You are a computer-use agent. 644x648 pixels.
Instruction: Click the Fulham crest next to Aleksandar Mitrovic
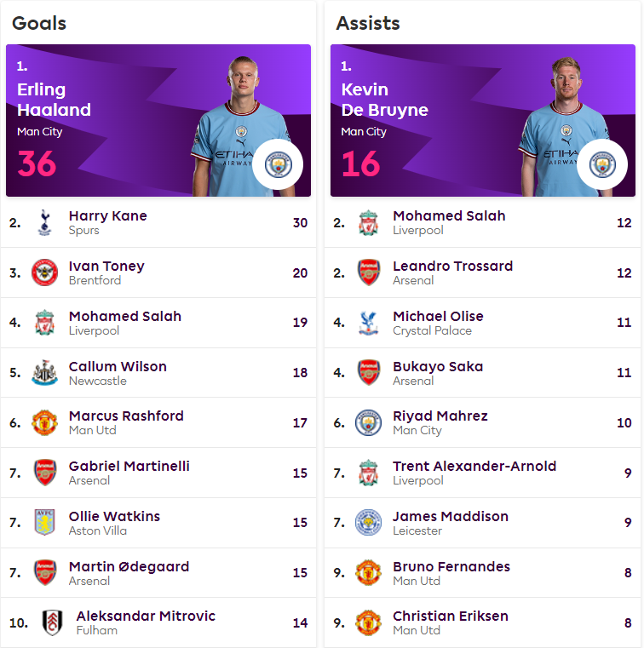click(x=52, y=622)
